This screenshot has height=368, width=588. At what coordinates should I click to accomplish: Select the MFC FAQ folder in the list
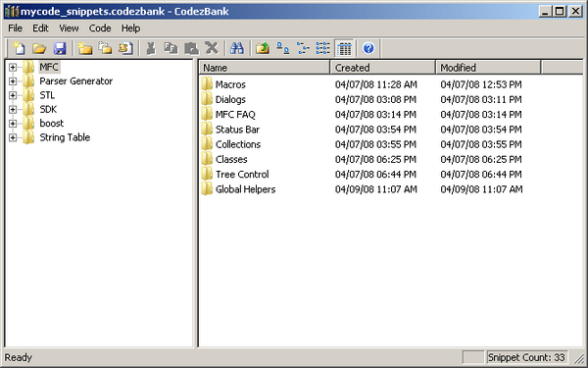[x=235, y=115]
